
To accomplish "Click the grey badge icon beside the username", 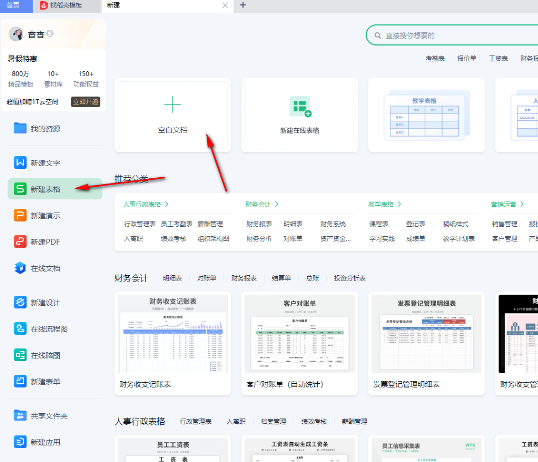I will pos(50,34).
